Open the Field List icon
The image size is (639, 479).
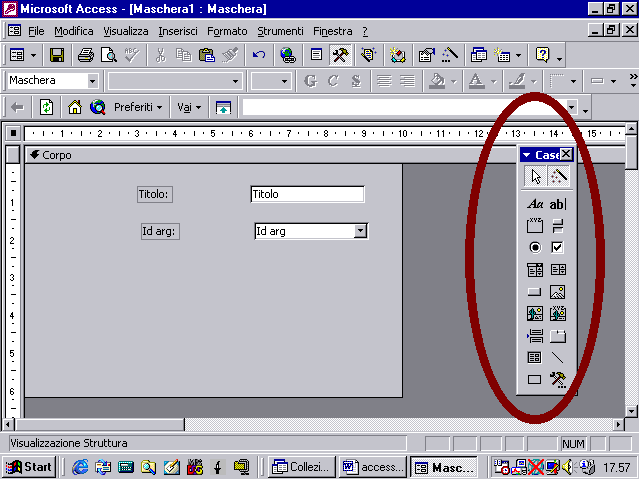[x=316, y=55]
